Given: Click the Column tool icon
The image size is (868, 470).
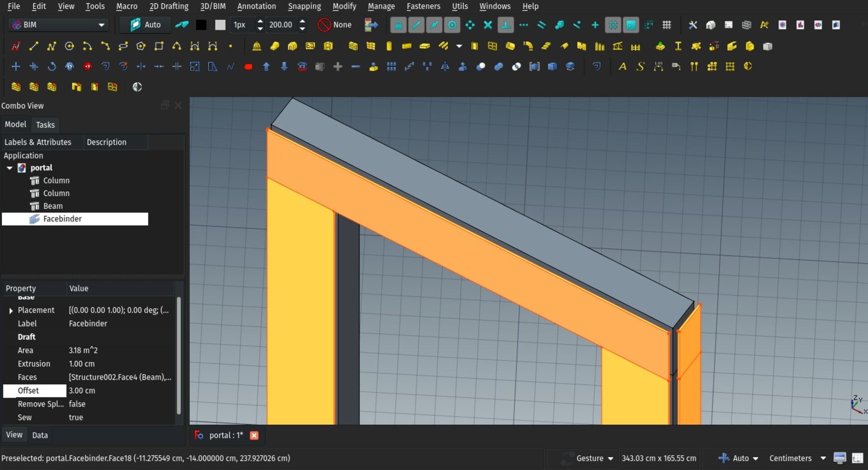Looking at the screenshot, I should tap(389, 47).
